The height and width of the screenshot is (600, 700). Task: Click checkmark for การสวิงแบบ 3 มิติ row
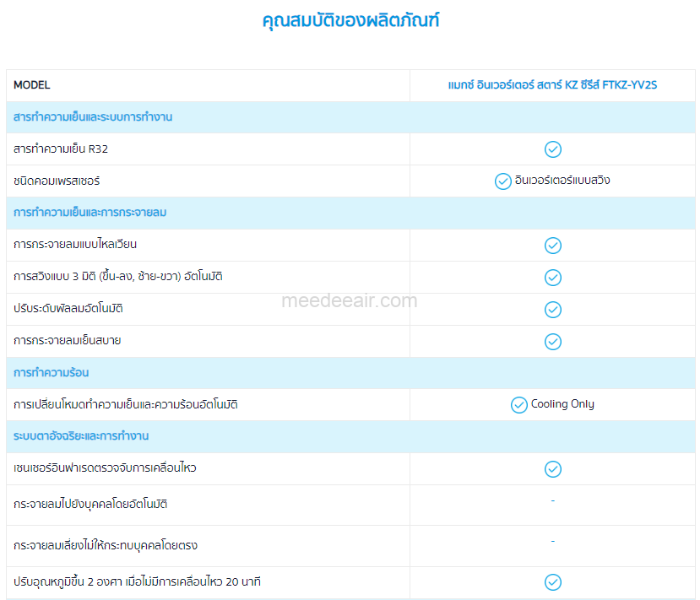tap(552, 278)
